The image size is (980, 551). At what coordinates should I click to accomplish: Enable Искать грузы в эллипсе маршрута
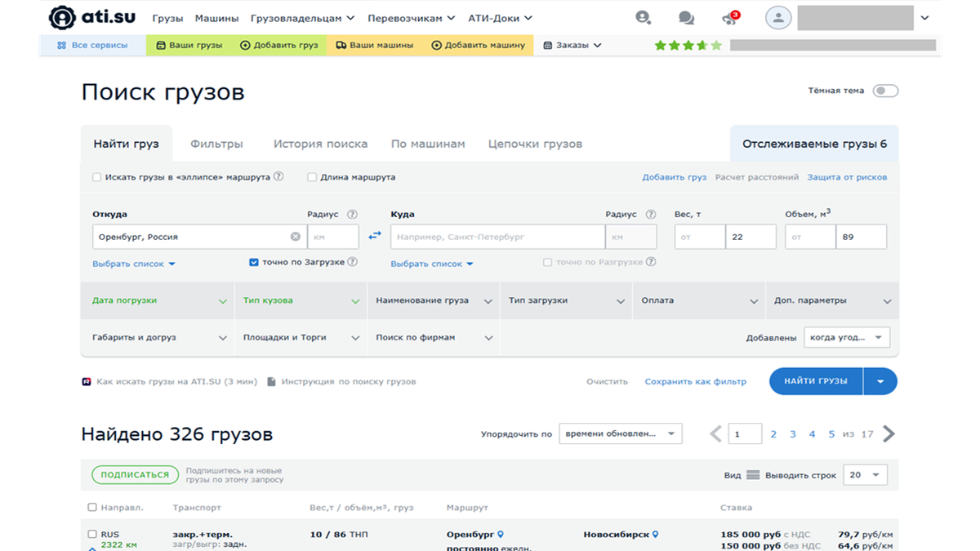[x=97, y=177]
